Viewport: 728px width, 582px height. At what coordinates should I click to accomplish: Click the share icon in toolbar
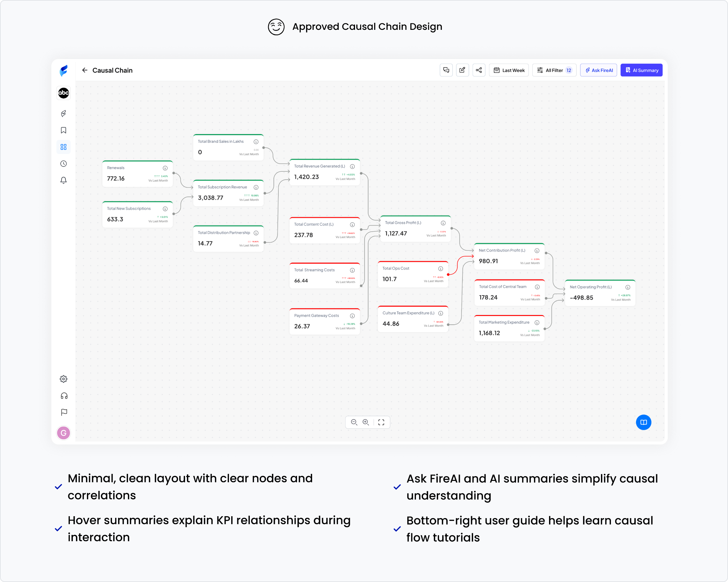479,70
